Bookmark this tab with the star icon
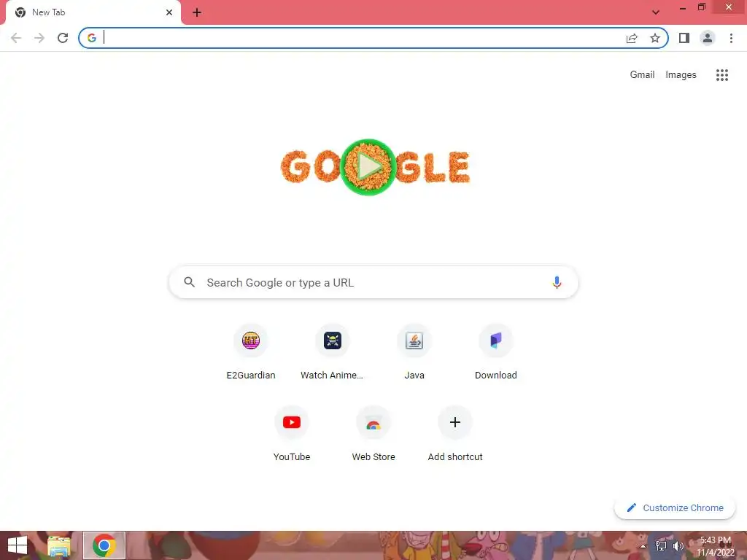This screenshot has width=747, height=560. [x=655, y=38]
